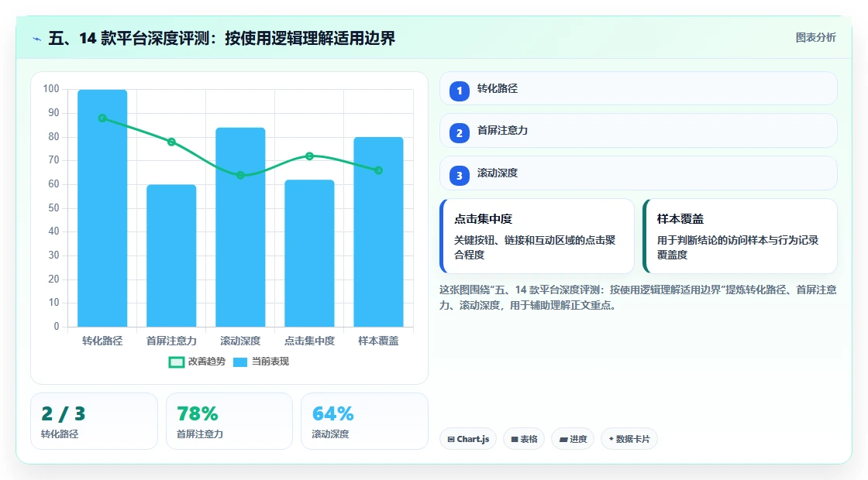Open the 首屏注意力 list row
This screenshot has width=868, height=480.
pos(639,131)
